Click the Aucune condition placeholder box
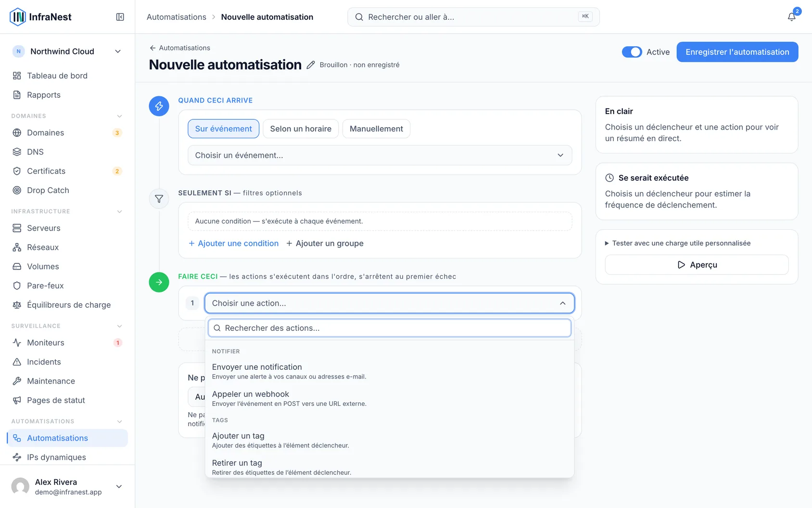The height and width of the screenshot is (508, 812). pyautogui.click(x=380, y=221)
